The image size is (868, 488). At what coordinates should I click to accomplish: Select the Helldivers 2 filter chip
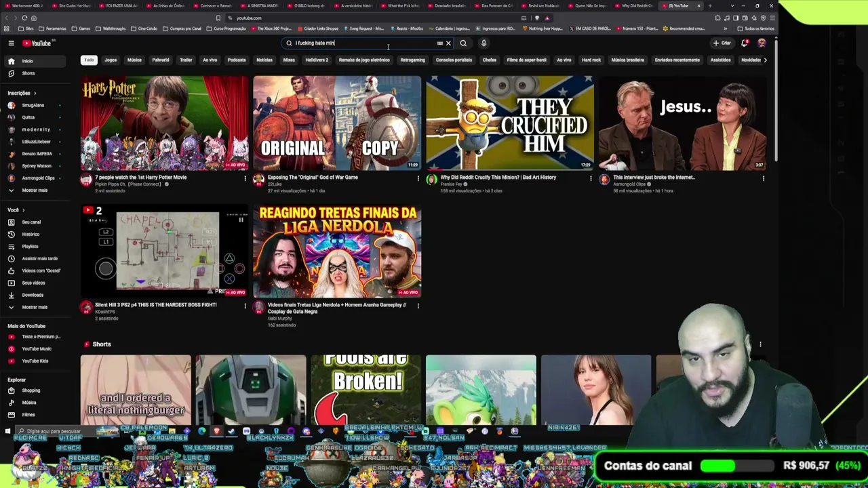[317, 60]
